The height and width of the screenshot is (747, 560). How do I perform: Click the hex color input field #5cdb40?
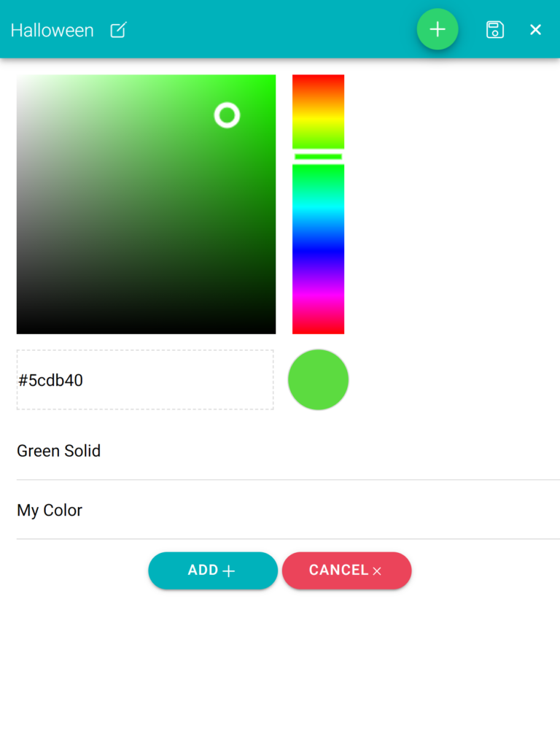coord(145,379)
